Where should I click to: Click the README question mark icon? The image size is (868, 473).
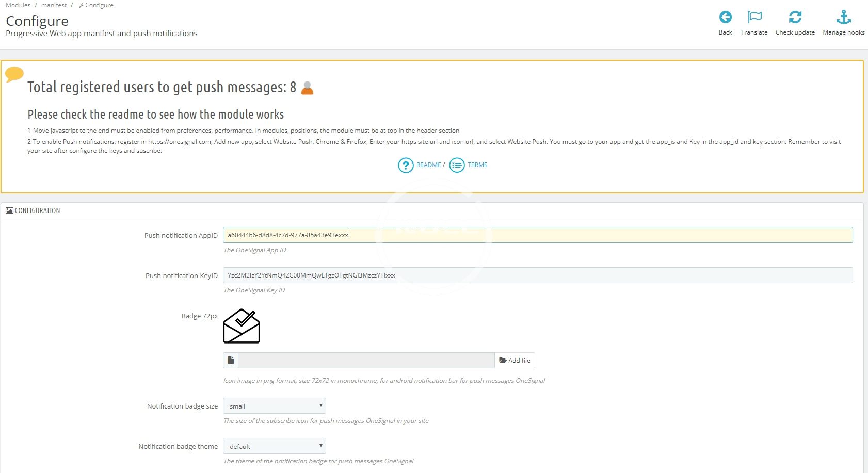tap(406, 166)
